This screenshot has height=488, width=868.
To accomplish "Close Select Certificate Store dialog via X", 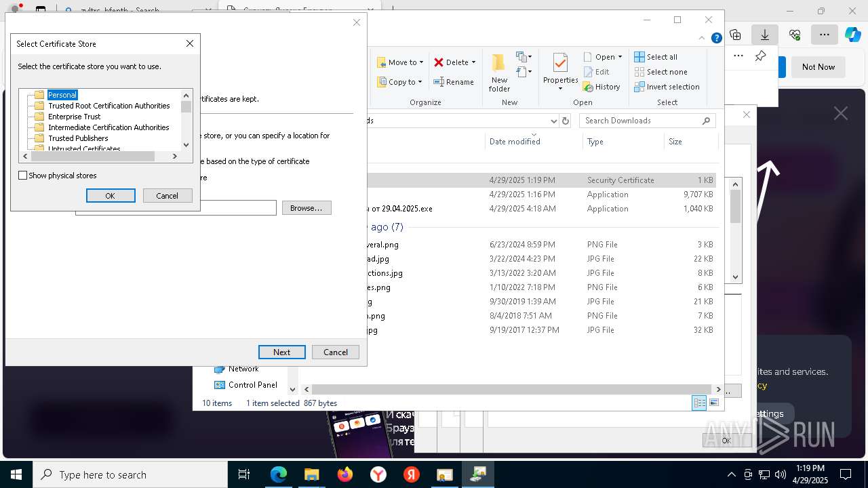I will tap(190, 43).
